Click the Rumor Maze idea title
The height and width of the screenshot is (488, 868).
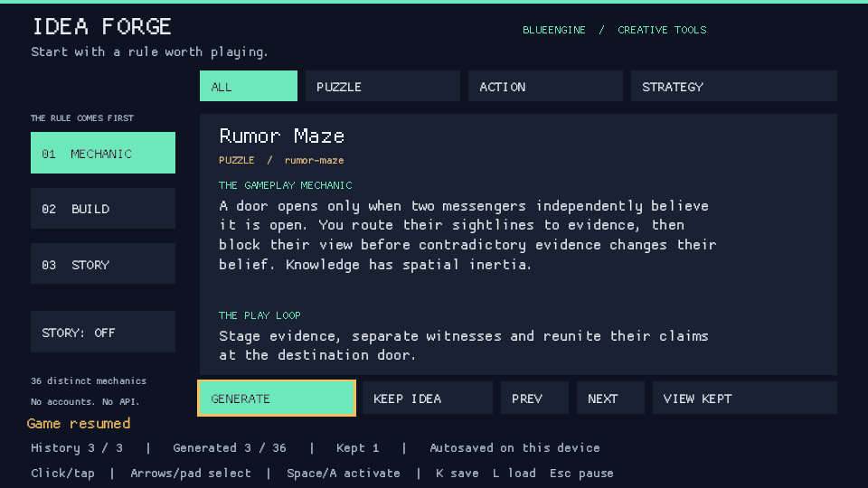pyautogui.click(x=282, y=136)
